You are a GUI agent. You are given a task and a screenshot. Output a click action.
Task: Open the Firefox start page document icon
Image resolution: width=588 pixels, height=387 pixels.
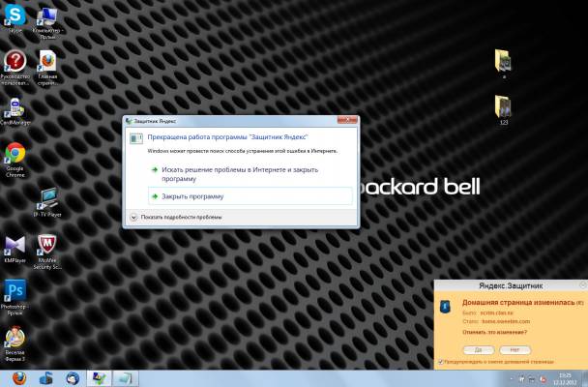(47, 68)
